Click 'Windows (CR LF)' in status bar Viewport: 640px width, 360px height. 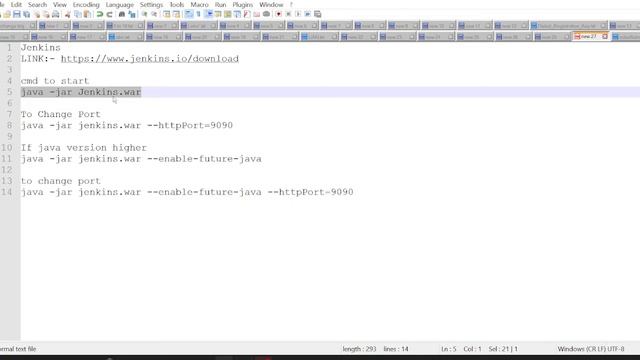click(x=582, y=349)
